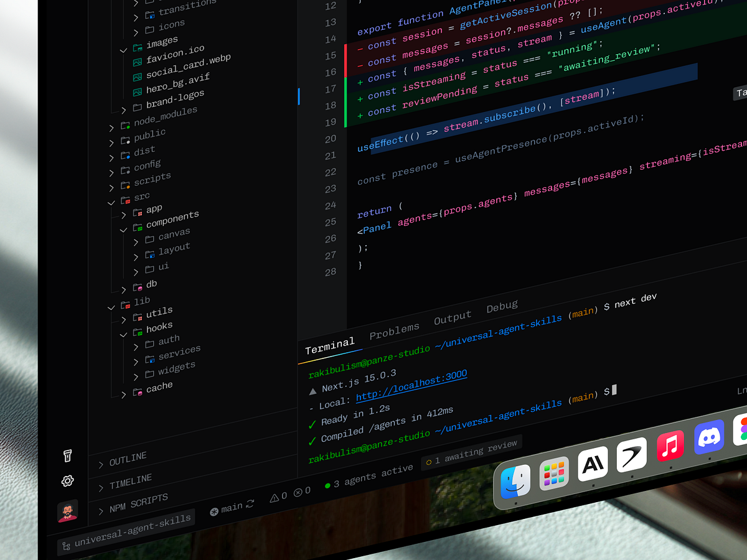This screenshot has width=747, height=560.
Task: Click the terminal prompt cursor after '$'
Action: click(614, 390)
